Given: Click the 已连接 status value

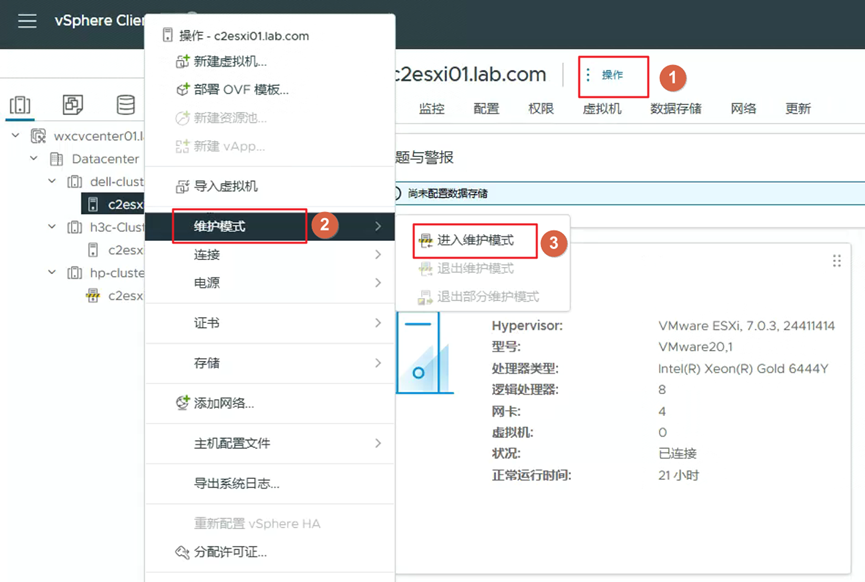Looking at the screenshot, I should [x=677, y=453].
